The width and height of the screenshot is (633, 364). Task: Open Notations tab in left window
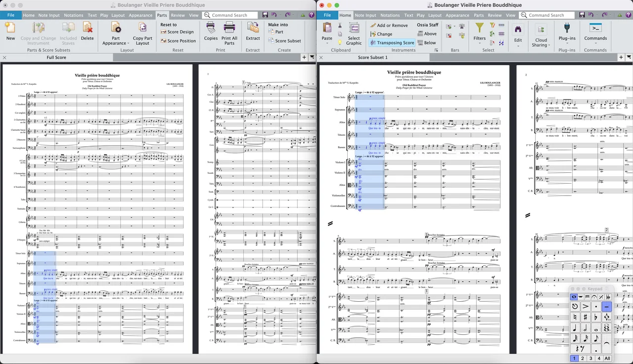click(74, 15)
